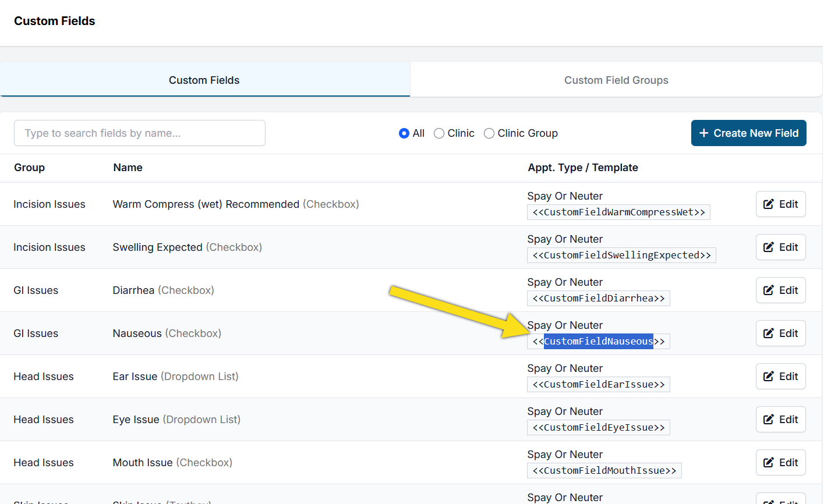This screenshot has height=504, width=824.
Task: Open the Custom Fields tab
Action: [204, 80]
